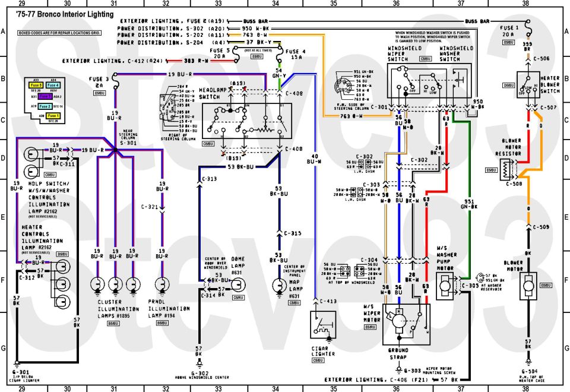The width and height of the screenshot is (570, 392).
Task: Click the 'WINDSHIELD WASHER SWITCH' label
Action: tap(456, 53)
